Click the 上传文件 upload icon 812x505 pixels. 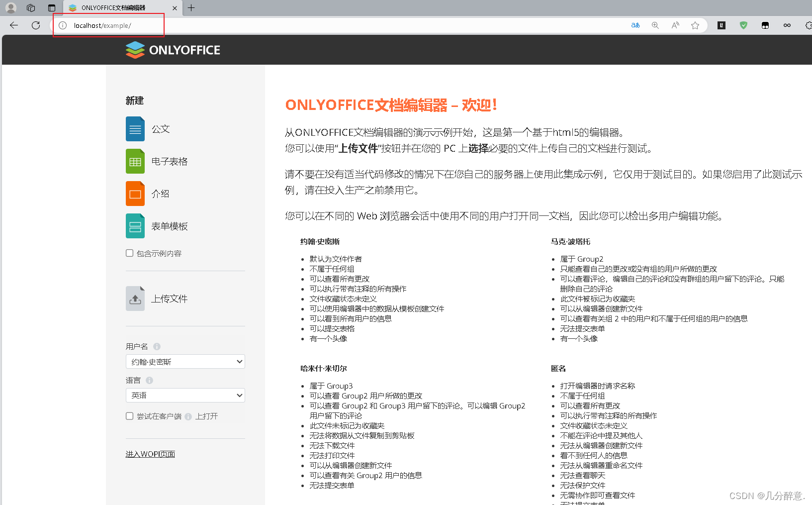click(135, 299)
